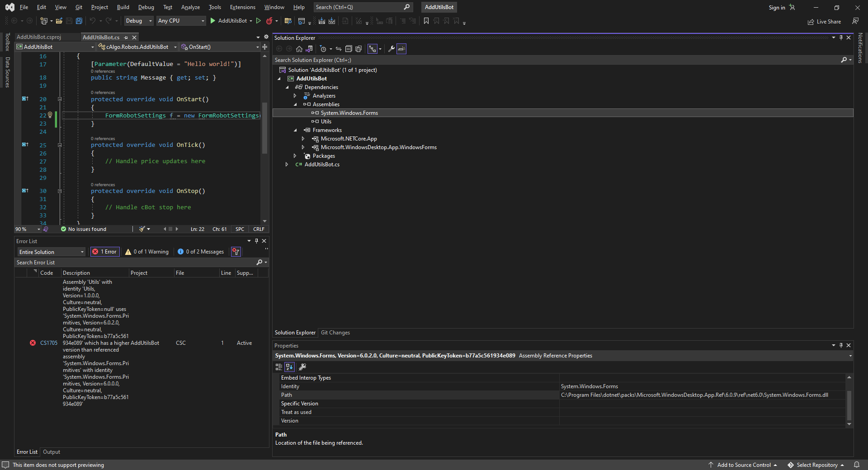Click the Search Solution Explorer field
This screenshot has height=470, width=868.
point(556,60)
